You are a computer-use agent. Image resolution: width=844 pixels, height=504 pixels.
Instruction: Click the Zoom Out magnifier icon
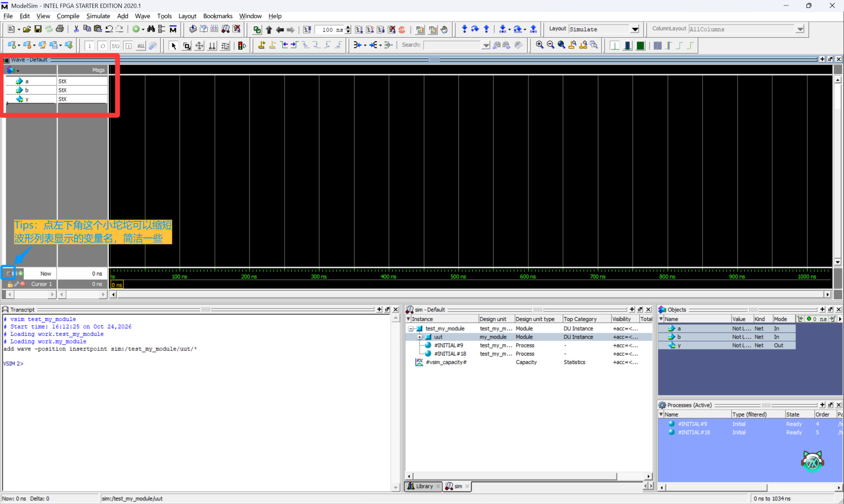(x=551, y=45)
